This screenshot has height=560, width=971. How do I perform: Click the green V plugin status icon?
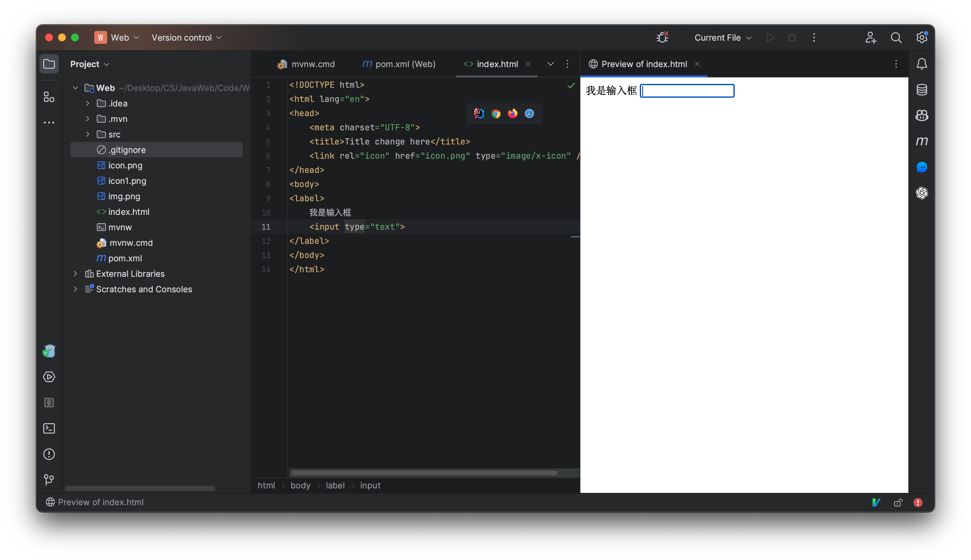pos(876,502)
